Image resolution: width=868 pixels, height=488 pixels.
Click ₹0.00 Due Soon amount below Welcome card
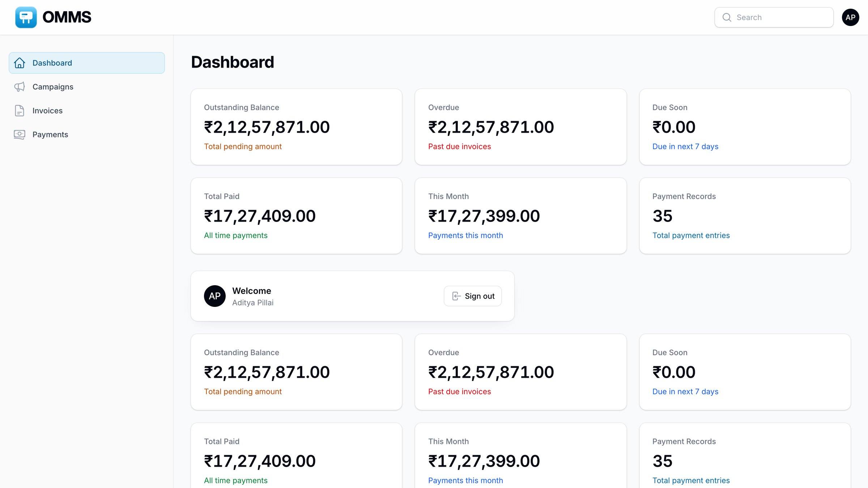coord(674,372)
